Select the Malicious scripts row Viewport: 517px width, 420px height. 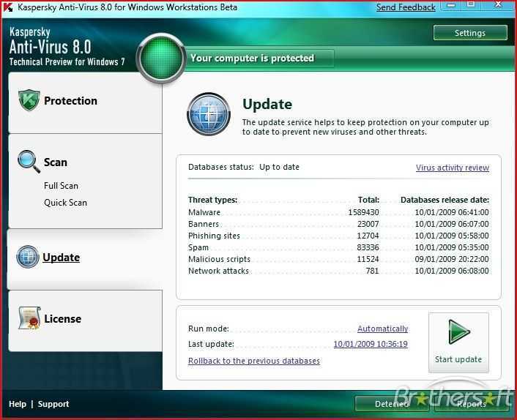click(338, 259)
